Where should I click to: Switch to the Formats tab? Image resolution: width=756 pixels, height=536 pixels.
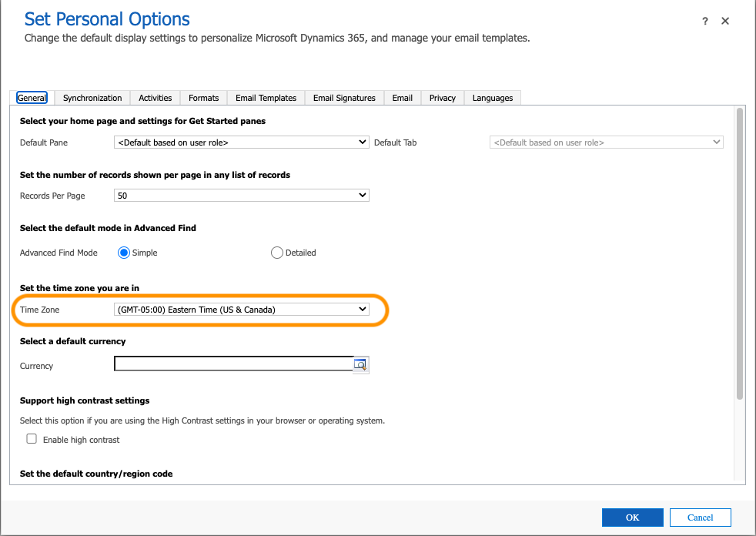click(x=203, y=98)
